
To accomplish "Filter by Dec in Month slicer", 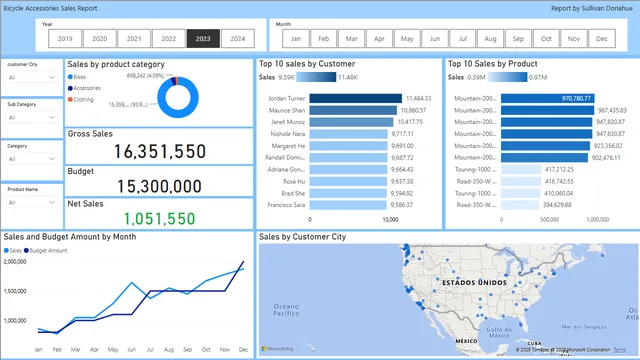I will pos(602,39).
